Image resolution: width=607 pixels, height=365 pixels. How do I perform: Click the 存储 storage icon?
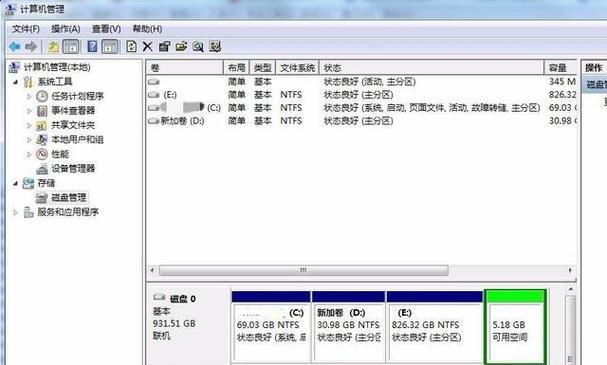pos(28,183)
